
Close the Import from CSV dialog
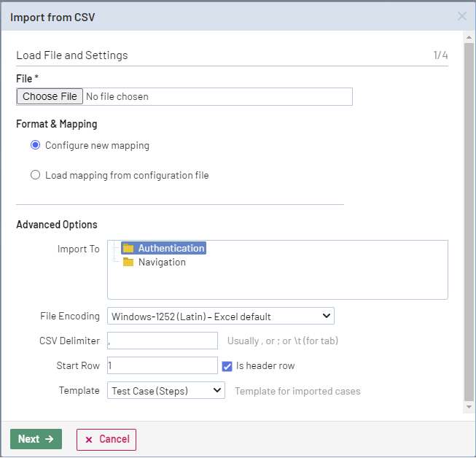(461, 16)
